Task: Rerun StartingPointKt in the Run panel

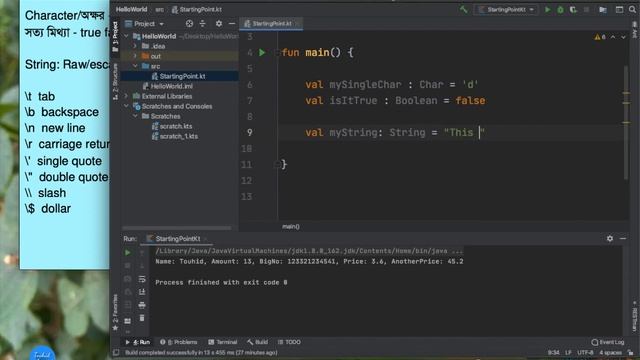Action: pos(128,253)
